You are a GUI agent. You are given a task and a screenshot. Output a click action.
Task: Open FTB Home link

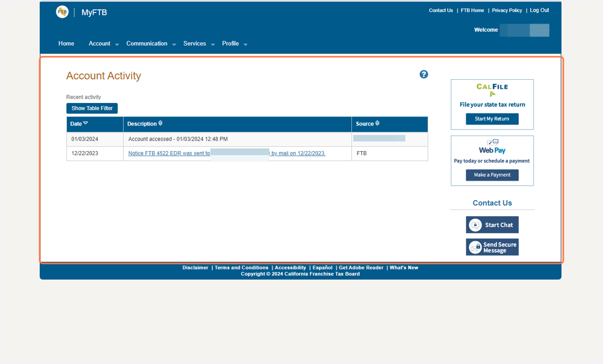coord(472,11)
